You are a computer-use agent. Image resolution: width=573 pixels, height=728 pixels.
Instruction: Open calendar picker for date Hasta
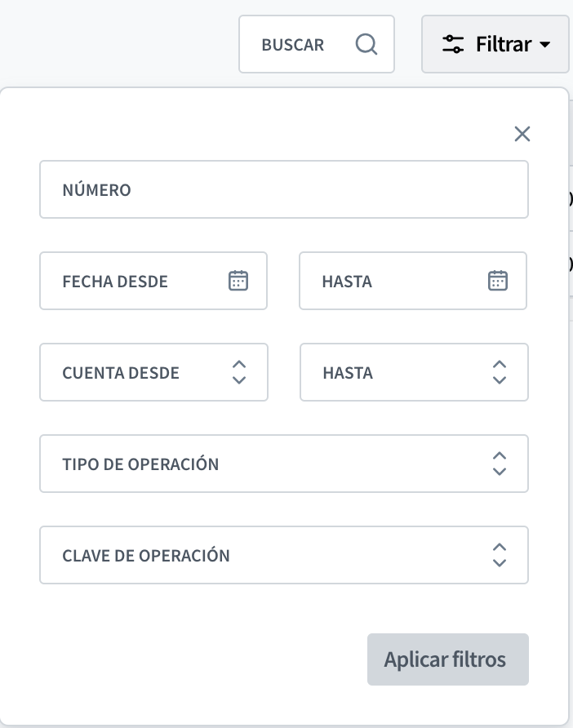point(498,281)
